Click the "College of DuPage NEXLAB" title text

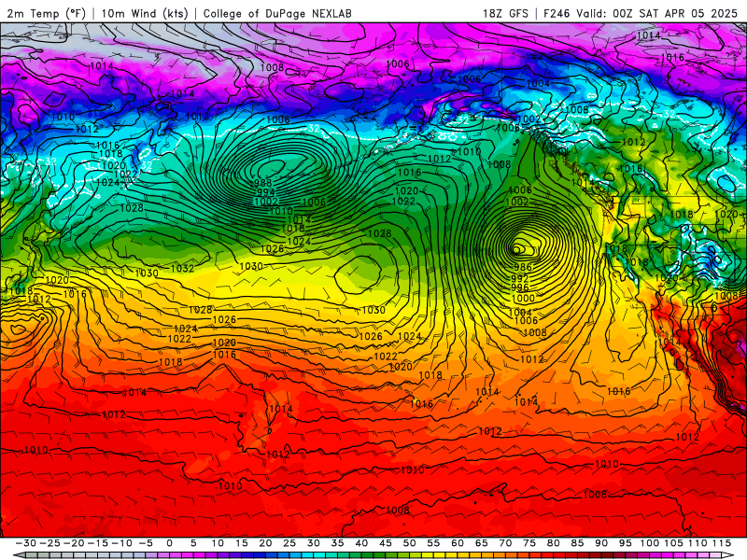277,13
